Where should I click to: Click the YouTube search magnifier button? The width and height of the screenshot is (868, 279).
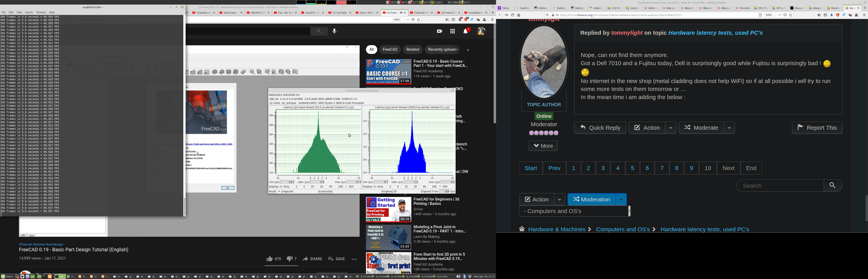(x=319, y=31)
